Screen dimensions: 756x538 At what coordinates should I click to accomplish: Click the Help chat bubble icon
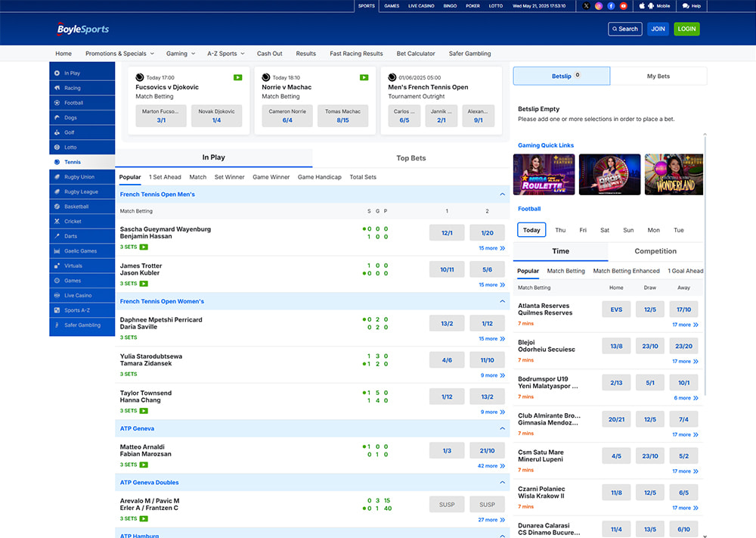(686, 6)
